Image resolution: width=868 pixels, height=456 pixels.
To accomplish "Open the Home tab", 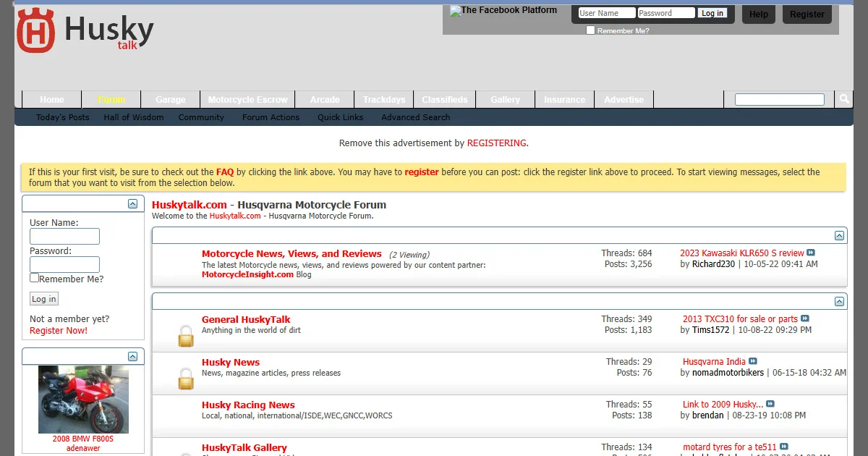I will tap(52, 99).
